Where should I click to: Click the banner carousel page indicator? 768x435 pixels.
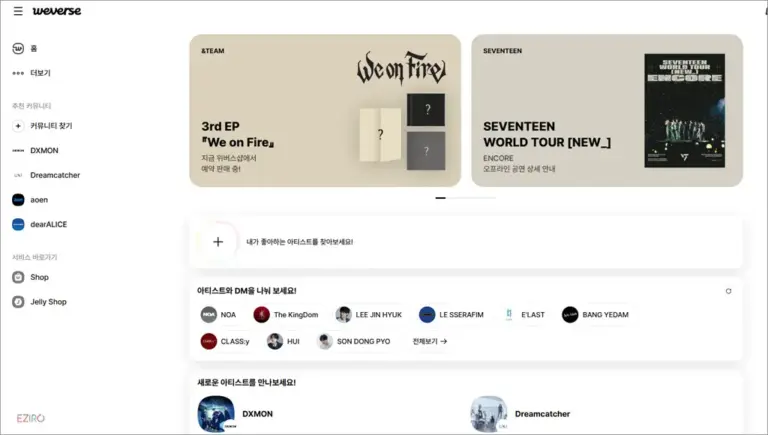tap(465, 198)
